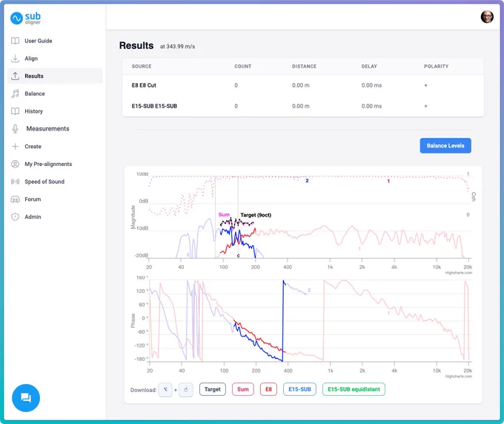Open the chat bubble widget
Image resolution: width=504 pixels, height=424 pixels.
tap(26, 398)
